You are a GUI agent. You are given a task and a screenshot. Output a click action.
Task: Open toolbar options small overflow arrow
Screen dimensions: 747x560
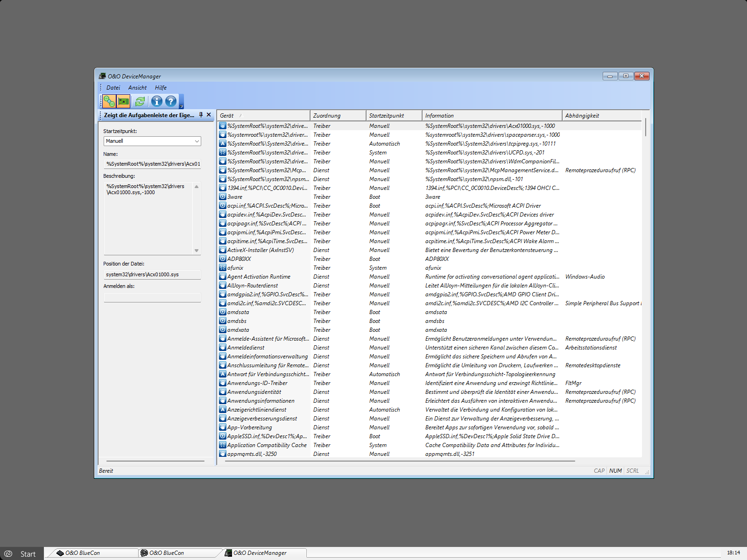[182, 102]
